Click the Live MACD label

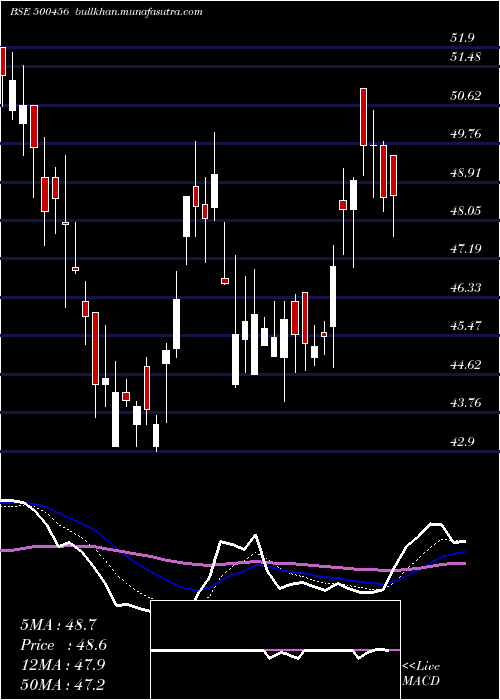(421, 673)
